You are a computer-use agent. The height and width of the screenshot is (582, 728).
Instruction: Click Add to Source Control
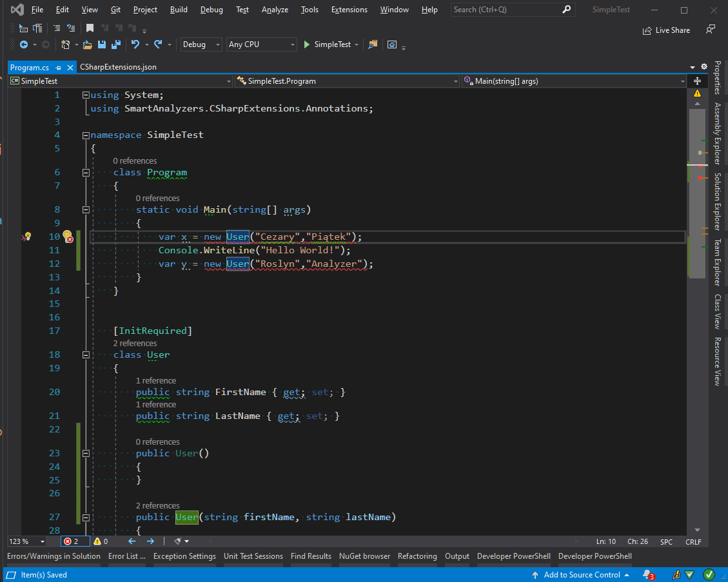point(582,574)
